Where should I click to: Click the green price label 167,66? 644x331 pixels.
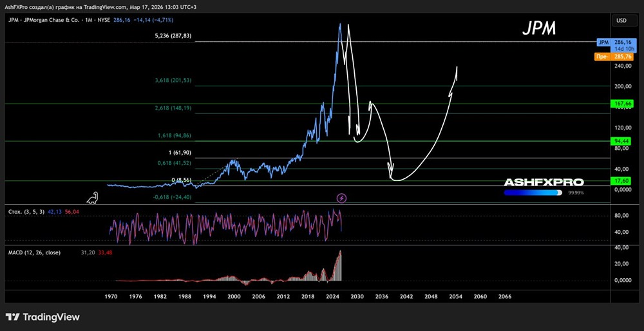623,104
